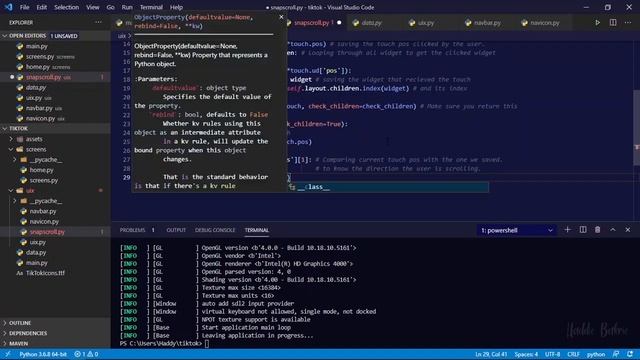The height and width of the screenshot is (360, 640).
Task: Maximize the panel with the up chevron
Action: click(x=613, y=230)
